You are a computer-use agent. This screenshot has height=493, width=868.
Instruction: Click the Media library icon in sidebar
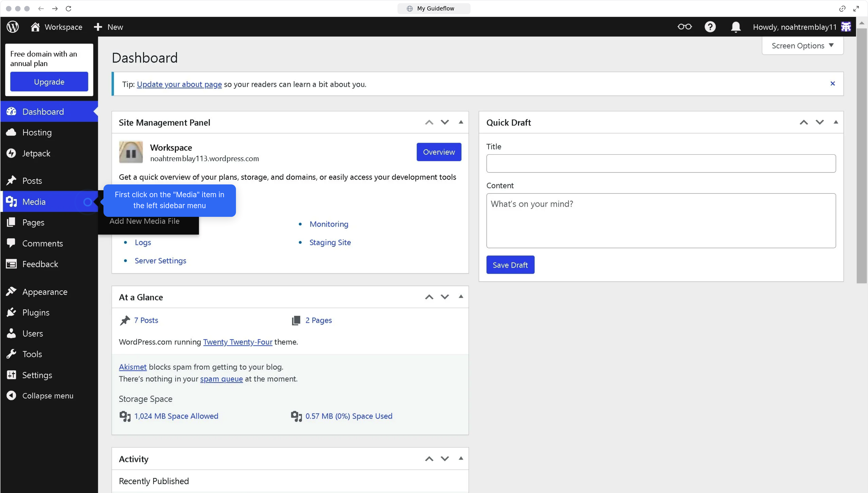point(11,202)
